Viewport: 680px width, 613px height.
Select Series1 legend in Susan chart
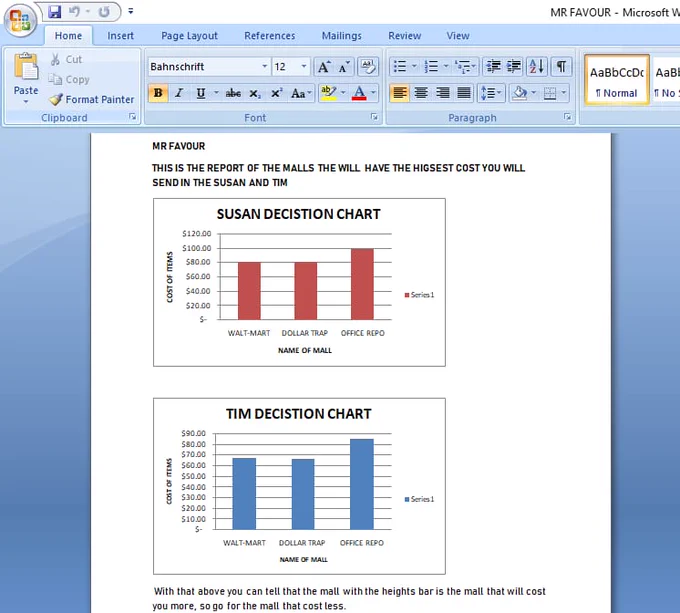click(419, 295)
